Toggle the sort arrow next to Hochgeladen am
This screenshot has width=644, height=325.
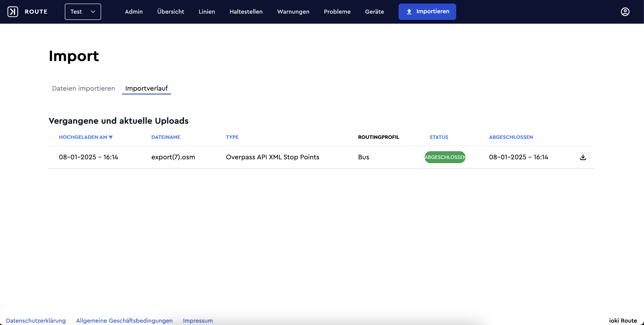pyautogui.click(x=111, y=137)
